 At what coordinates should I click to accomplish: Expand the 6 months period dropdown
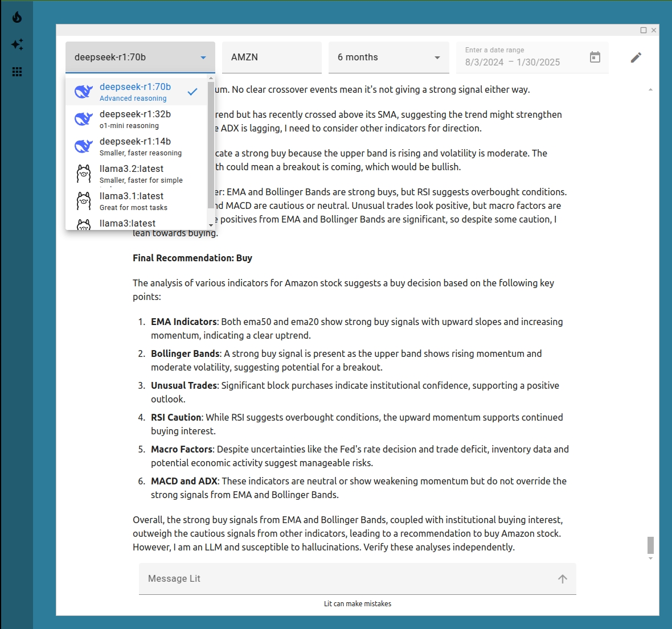click(x=388, y=57)
